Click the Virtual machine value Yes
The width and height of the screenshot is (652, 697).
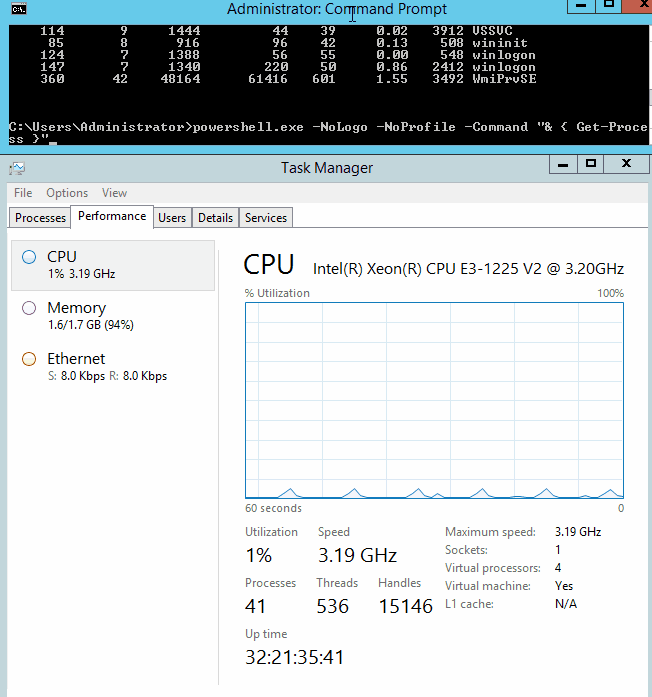564,586
